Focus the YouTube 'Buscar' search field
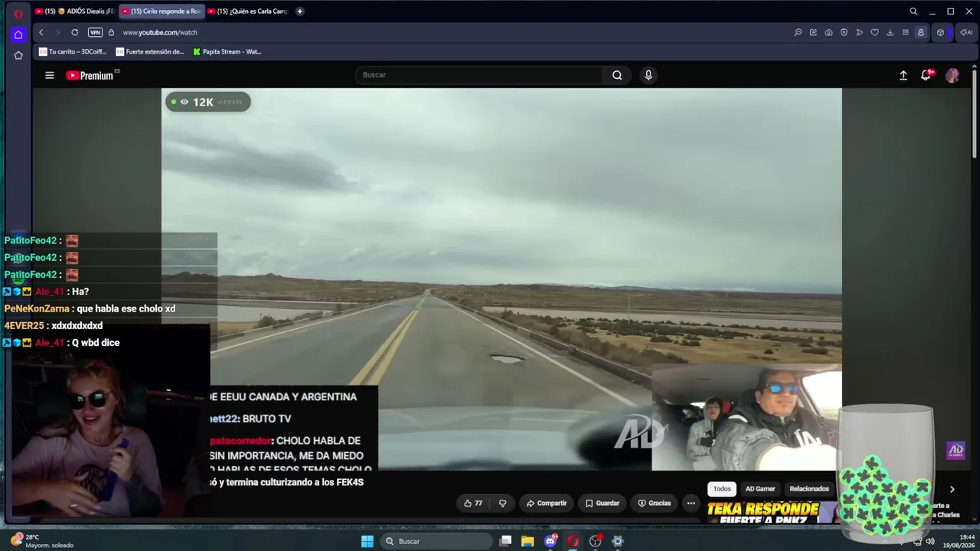 coord(479,75)
